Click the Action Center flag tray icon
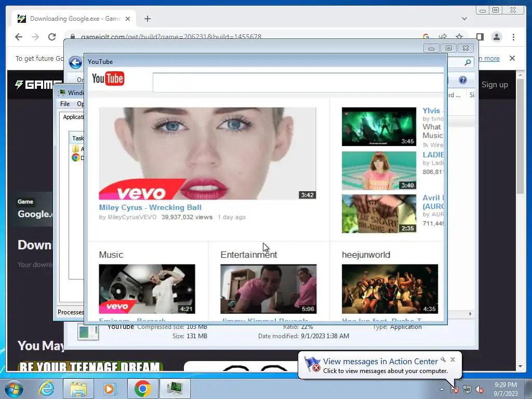The width and height of the screenshot is (532, 399). [x=454, y=390]
